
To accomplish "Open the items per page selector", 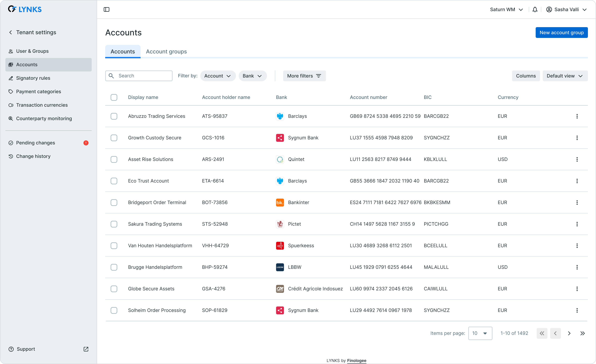I will (480, 333).
